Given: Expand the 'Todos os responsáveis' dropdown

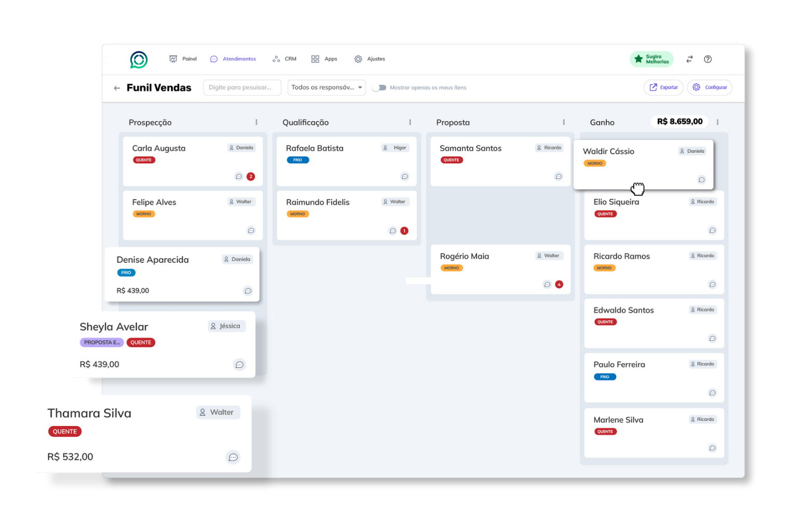Looking at the screenshot, I should 326,88.
